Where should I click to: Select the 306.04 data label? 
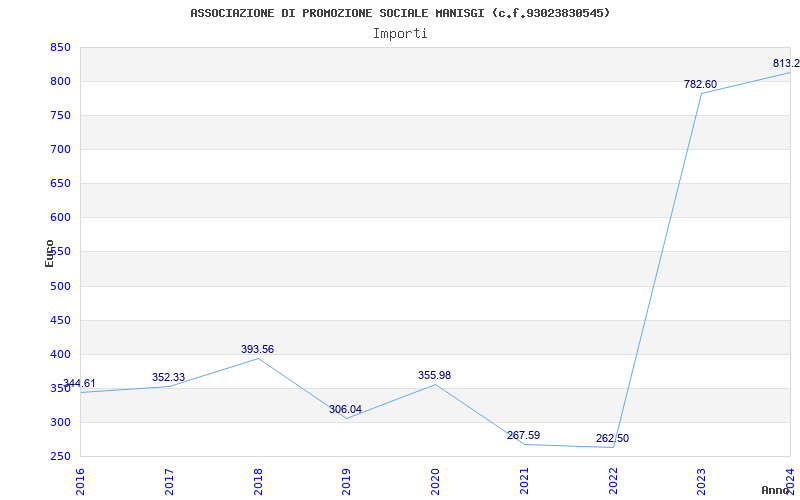[x=345, y=409]
